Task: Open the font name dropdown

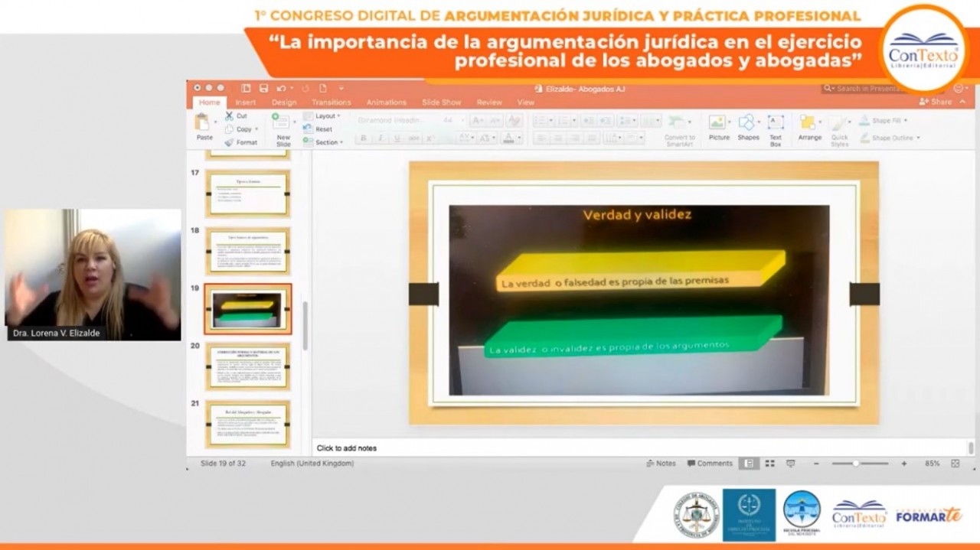Action: click(x=396, y=120)
